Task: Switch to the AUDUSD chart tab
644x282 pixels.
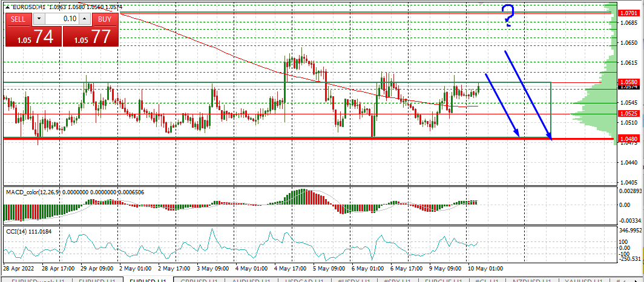Action: click(x=251, y=280)
